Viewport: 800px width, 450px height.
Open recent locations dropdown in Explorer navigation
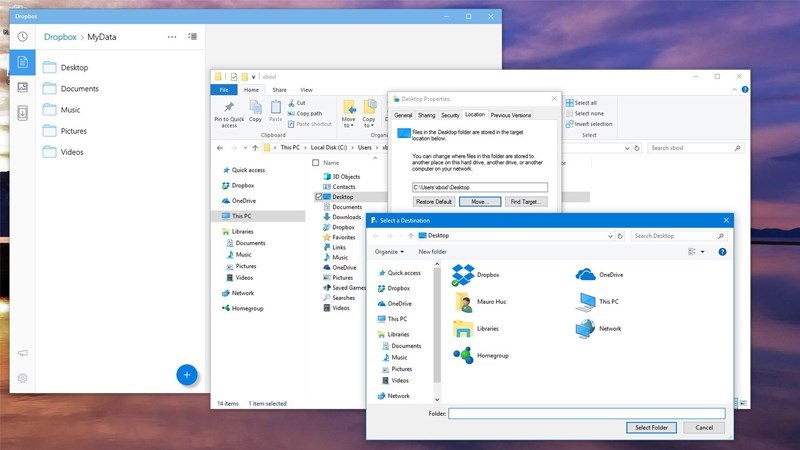(x=245, y=148)
